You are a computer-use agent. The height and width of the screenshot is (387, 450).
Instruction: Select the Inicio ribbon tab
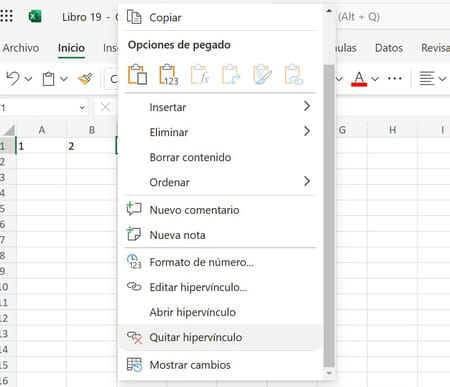coord(71,48)
